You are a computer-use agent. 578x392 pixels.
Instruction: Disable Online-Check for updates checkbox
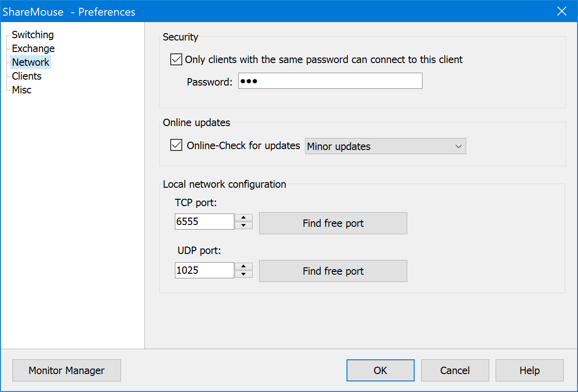tap(176, 145)
